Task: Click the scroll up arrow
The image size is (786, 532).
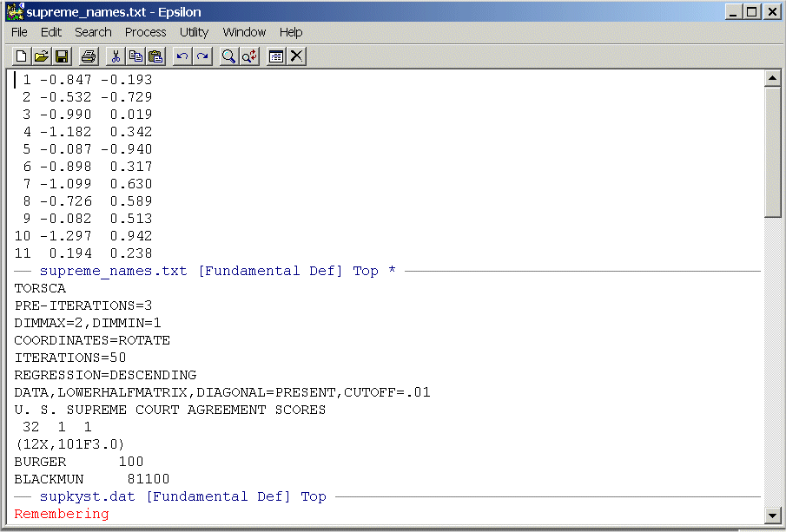Action: click(772, 79)
